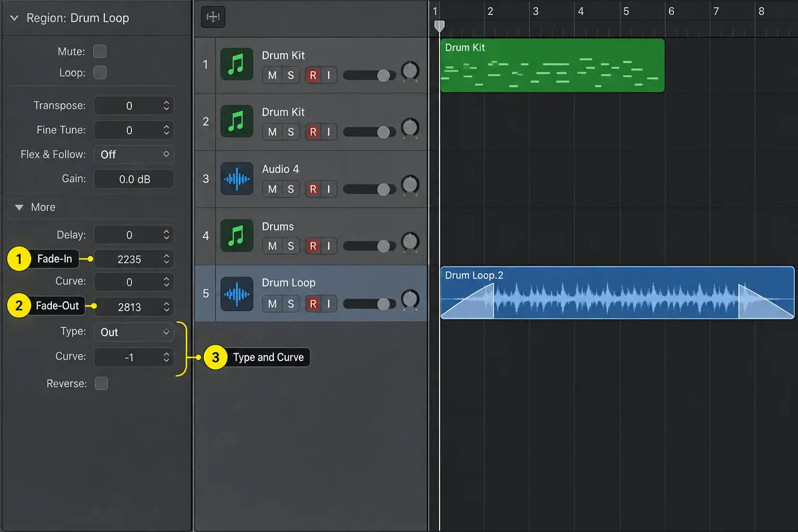Click the Fade-In value 2235 field

point(134,259)
